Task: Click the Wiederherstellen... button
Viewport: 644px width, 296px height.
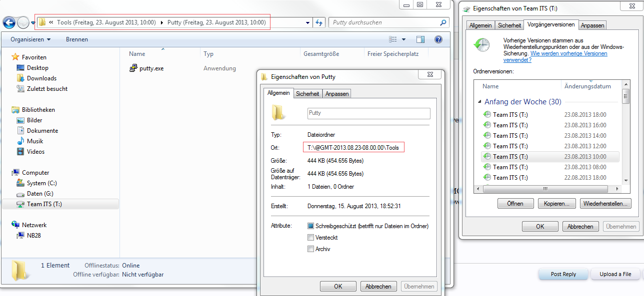Action: click(605, 204)
